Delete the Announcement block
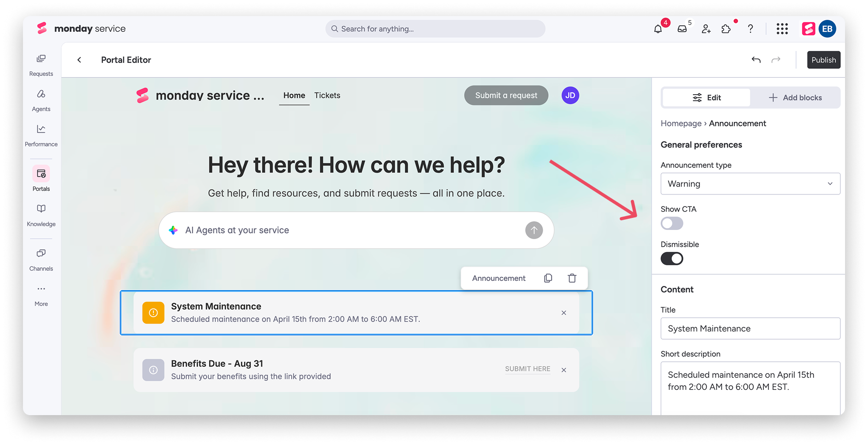 pyautogui.click(x=572, y=278)
